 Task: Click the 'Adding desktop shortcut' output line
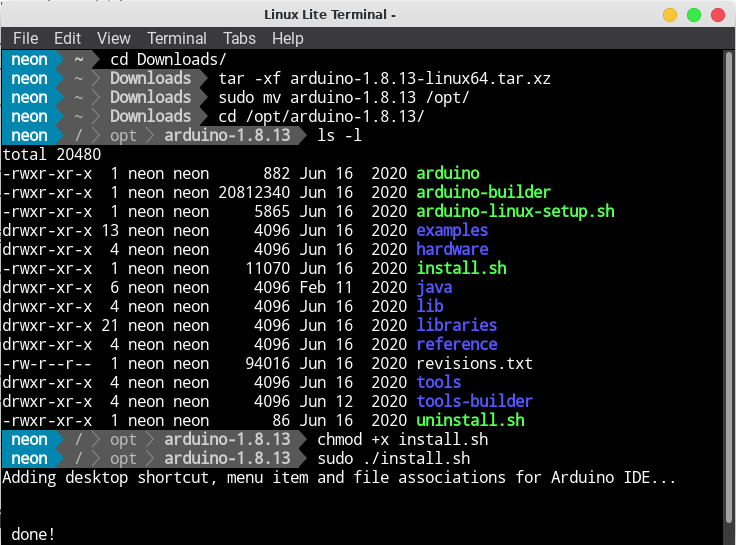pyautogui.click(x=339, y=477)
